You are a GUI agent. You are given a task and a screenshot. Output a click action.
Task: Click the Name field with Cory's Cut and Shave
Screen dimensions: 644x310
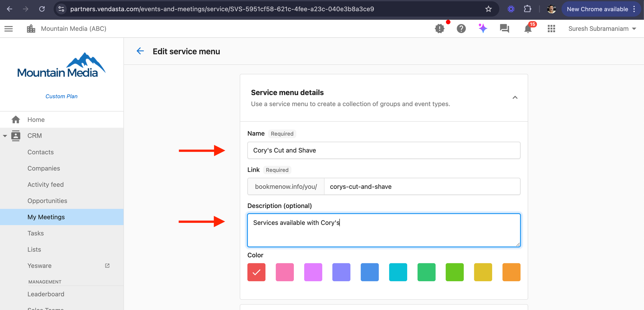(384, 150)
